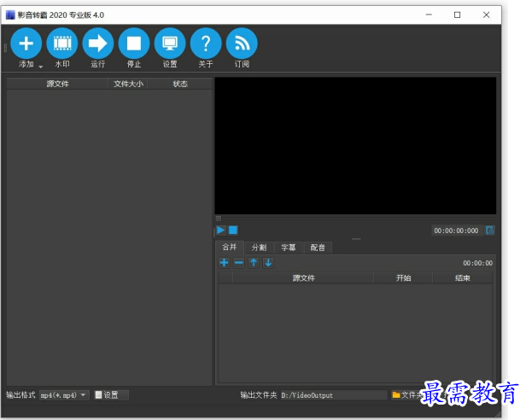Open 设置 settings monitor icon
This screenshot has height=420, width=526.
[x=170, y=44]
